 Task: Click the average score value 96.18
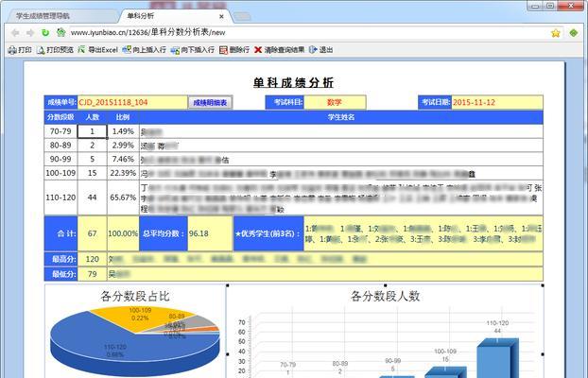pyautogui.click(x=210, y=233)
